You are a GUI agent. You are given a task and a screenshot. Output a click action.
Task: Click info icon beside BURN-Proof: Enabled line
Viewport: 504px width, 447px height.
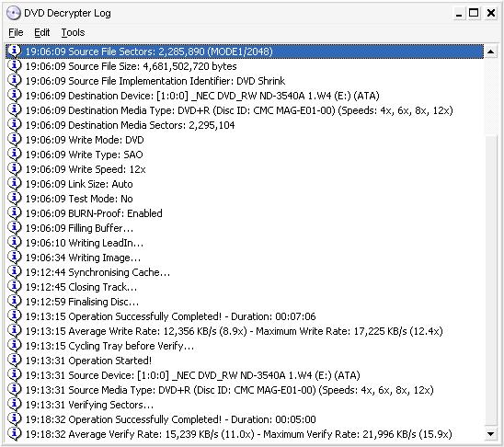[x=14, y=213]
